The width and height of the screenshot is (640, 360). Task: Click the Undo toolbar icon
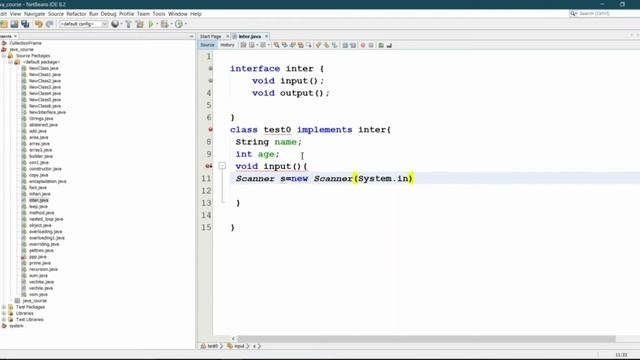(x=38, y=24)
